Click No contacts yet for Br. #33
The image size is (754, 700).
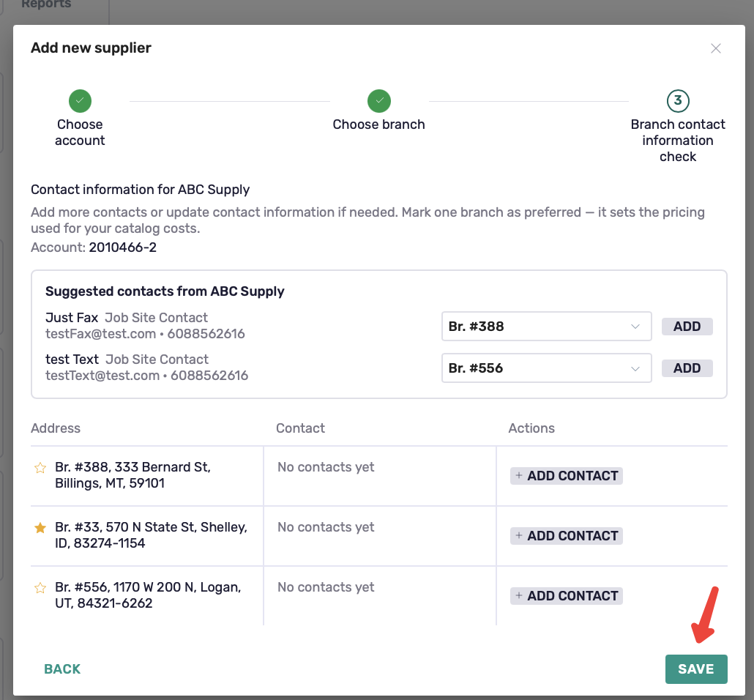click(x=326, y=527)
